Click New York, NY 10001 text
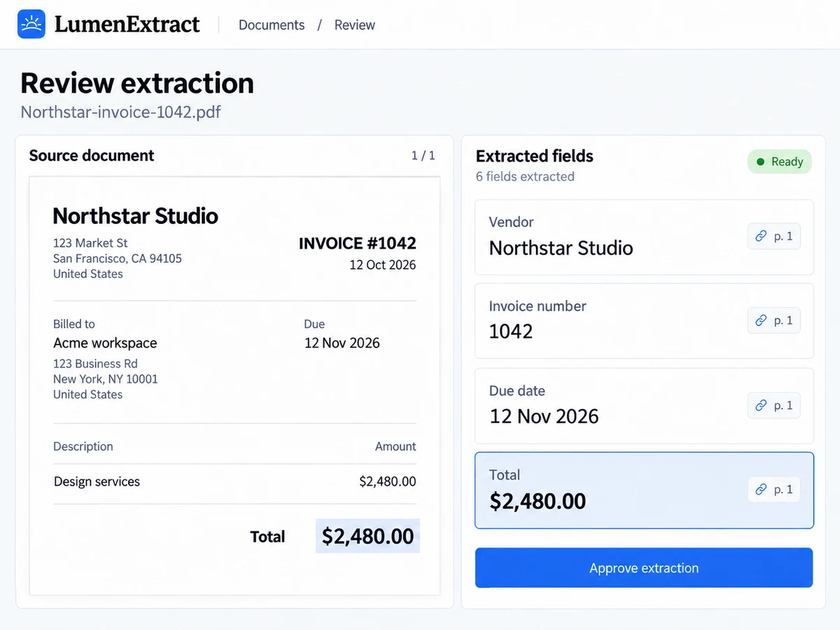The width and height of the screenshot is (840, 630). 106,379
